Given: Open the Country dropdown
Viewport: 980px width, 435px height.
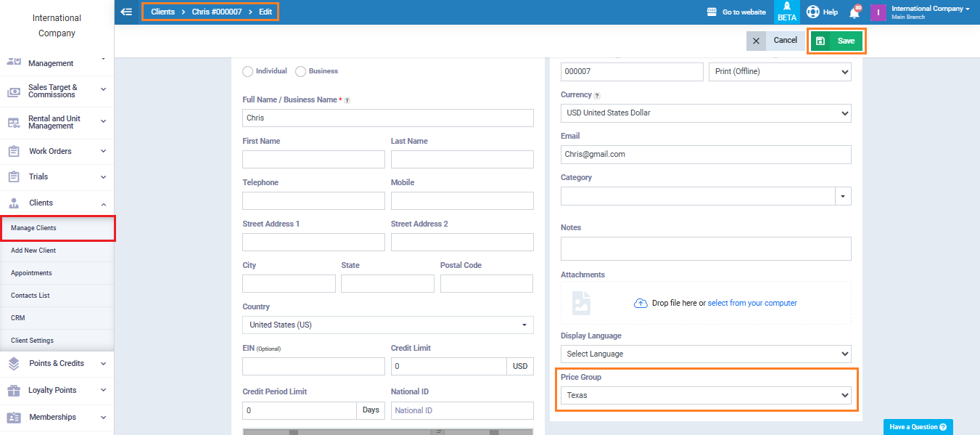Looking at the screenshot, I should (387, 325).
